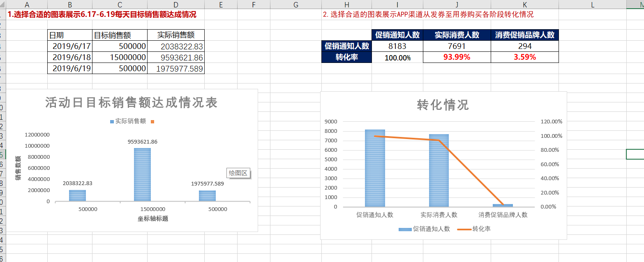644x262 pixels.
Task: Select target value 500000 in 2019/6/17 row
Action: pos(120,46)
